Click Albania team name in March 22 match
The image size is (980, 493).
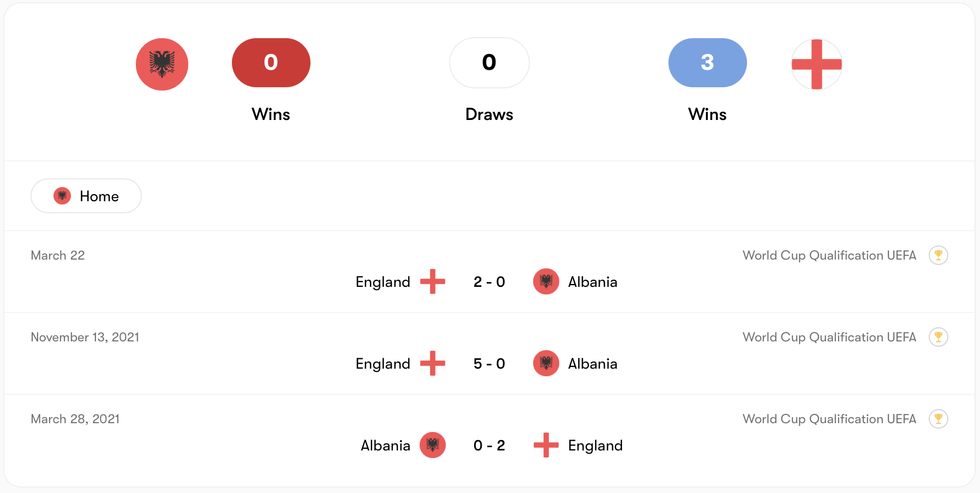click(593, 282)
